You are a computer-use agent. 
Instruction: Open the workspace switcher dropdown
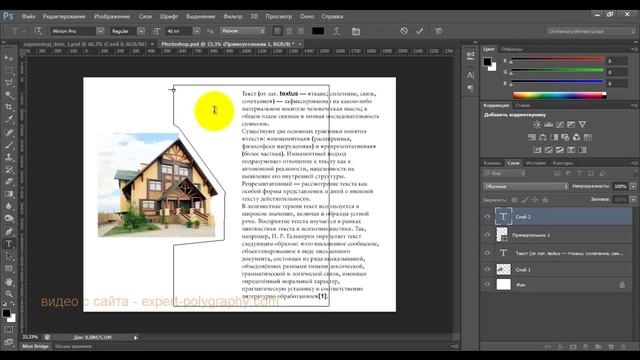591,31
